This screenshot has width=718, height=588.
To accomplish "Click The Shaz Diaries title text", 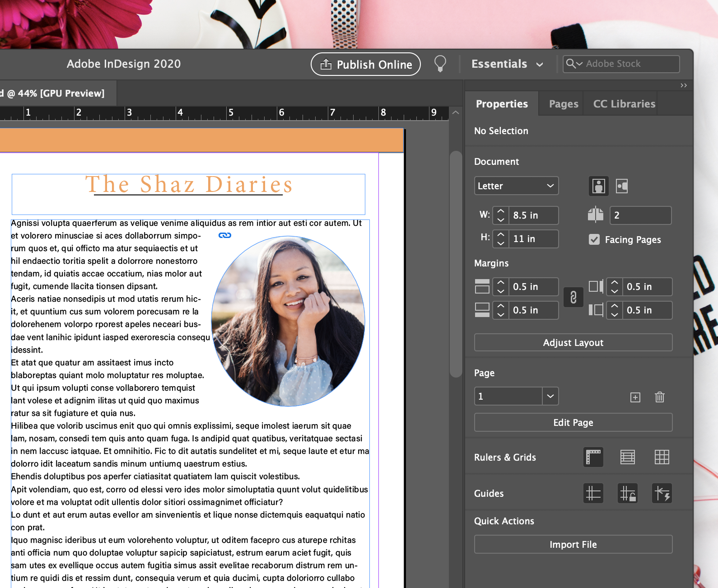I will pyautogui.click(x=189, y=184).
